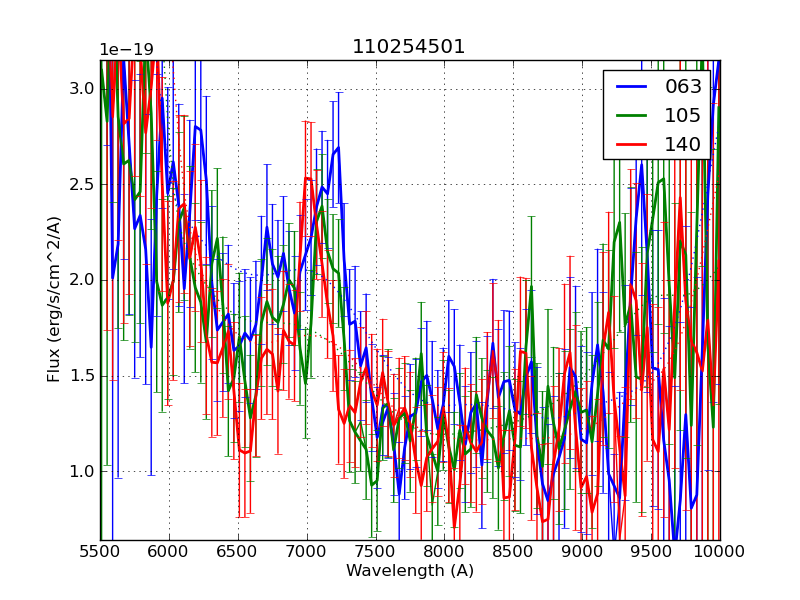The height and width of the screenshot is (600, 800).
Task: Click the 5500 x-axis tick label
Action: point(100,551)
